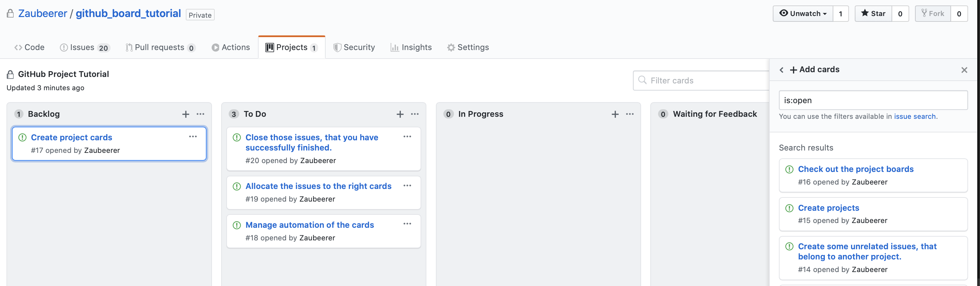Image resolution: width=980 pixels, height=286 pixels.
Task: Open the Unwatch dropdown
Action: (x=803, y=13)
